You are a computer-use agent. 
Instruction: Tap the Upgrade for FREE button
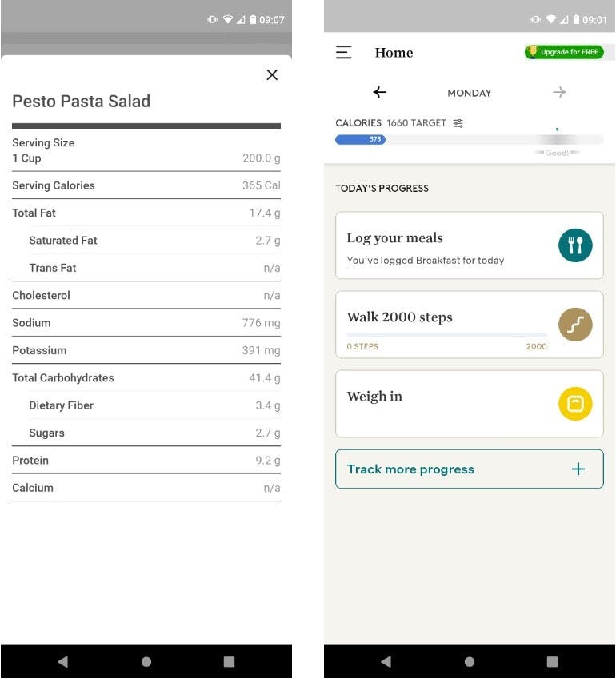click(564, 52)
